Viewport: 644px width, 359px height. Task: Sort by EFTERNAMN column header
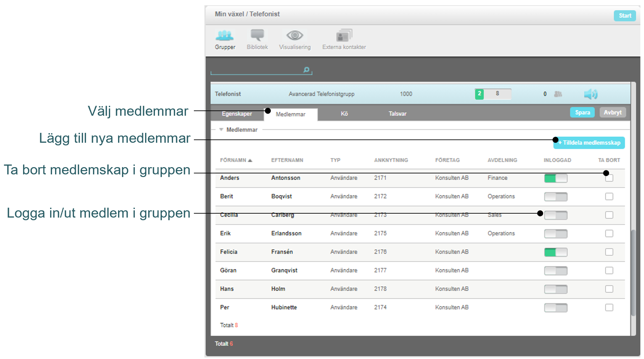[287, 160]
